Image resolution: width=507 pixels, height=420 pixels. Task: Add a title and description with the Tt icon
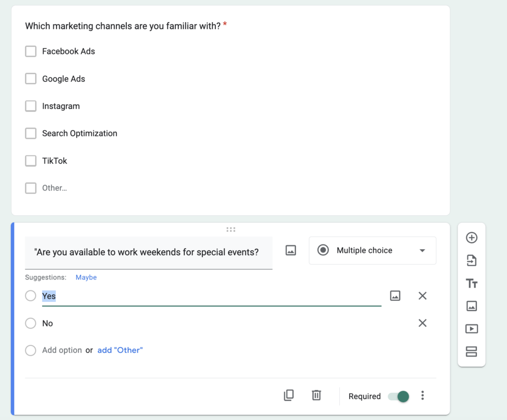pos(471,283)
